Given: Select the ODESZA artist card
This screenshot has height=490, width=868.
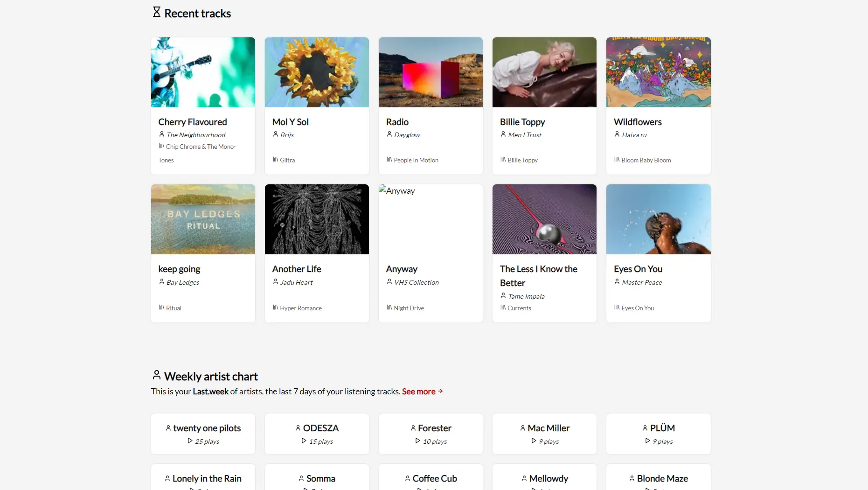Looking at the screenshot, I should [317, 434].
